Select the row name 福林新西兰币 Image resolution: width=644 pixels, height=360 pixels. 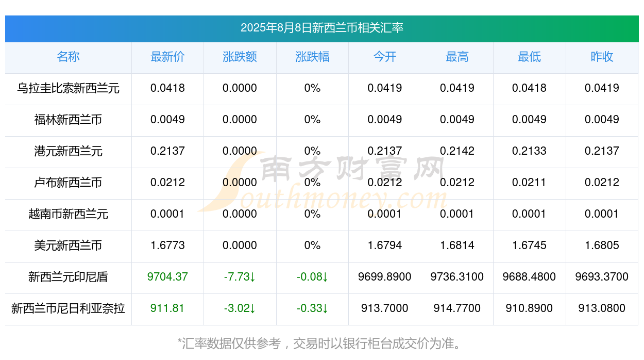pyautogui.click(x=68, y=120)
